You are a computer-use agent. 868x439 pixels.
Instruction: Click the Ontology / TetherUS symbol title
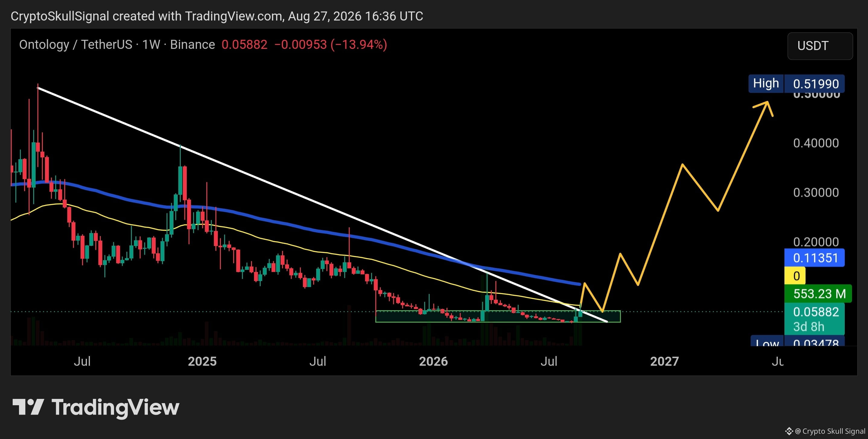(75, 44)
